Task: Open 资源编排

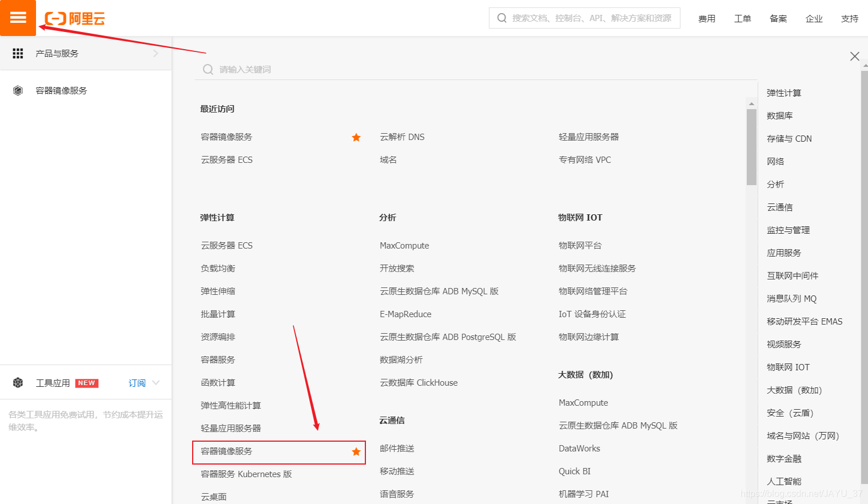Action: point(218,337)
